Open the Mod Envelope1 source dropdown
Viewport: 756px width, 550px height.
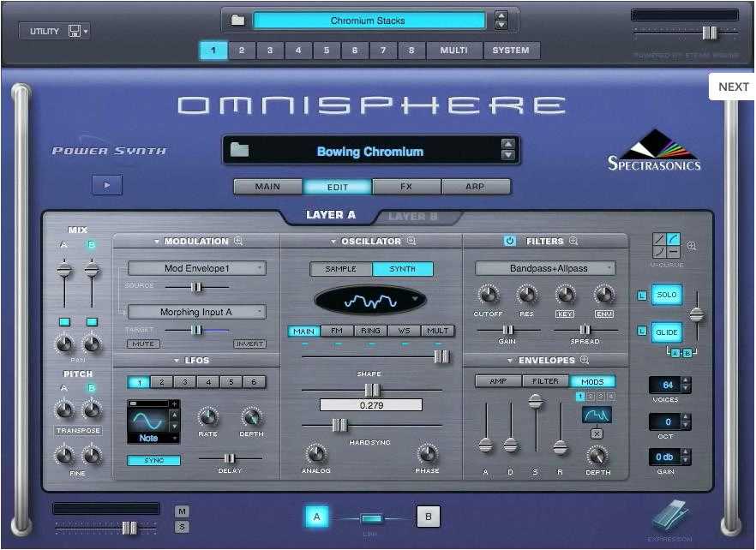coord(197,268)
